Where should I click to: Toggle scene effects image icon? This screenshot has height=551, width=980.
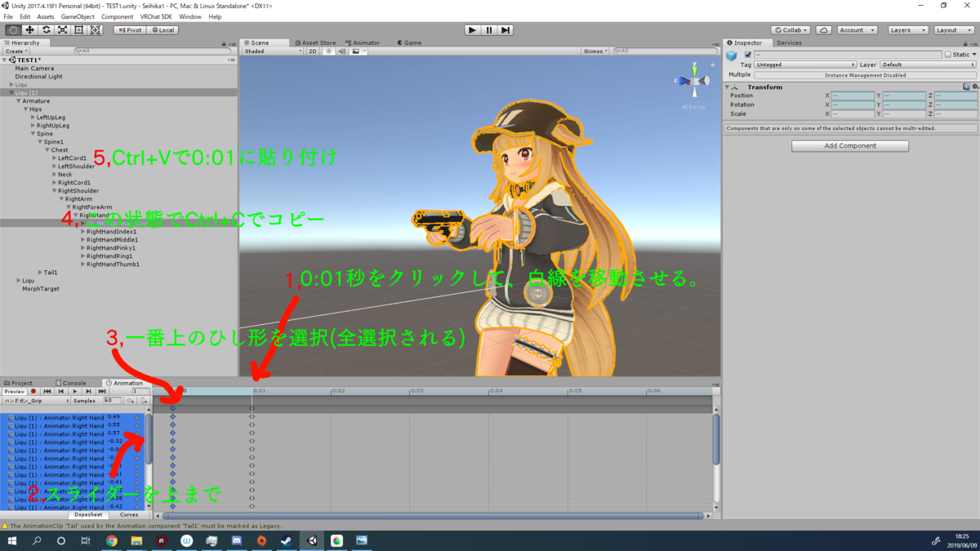(355, 51)
